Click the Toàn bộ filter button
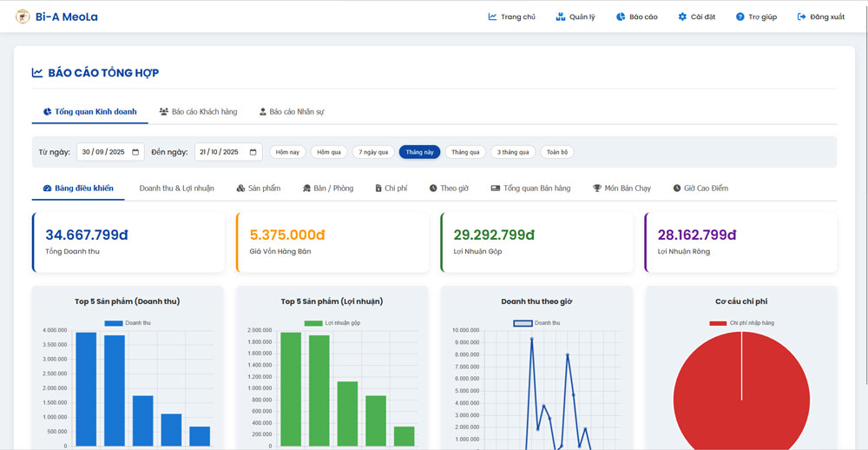 (x=556, y=152)
